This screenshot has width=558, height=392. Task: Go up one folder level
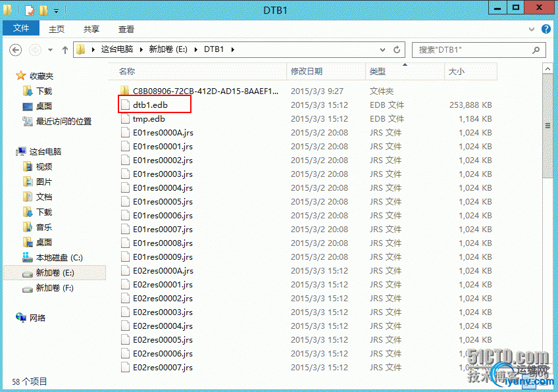[64, 50]
